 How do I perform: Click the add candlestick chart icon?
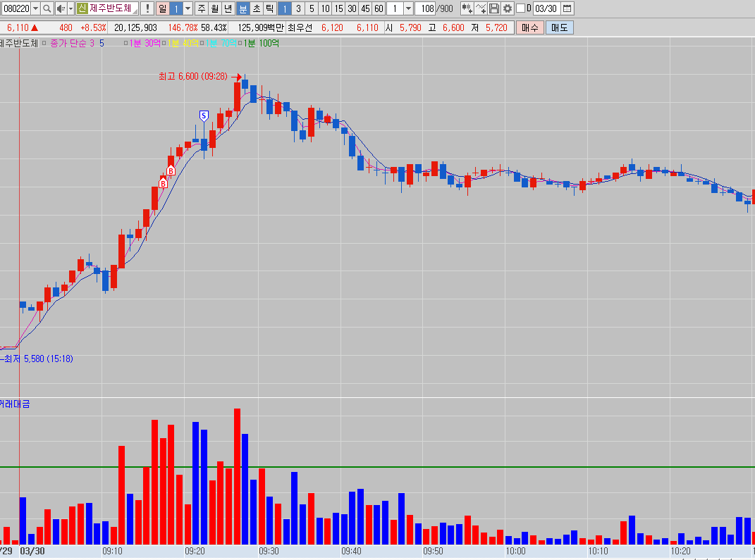[467, 8]
